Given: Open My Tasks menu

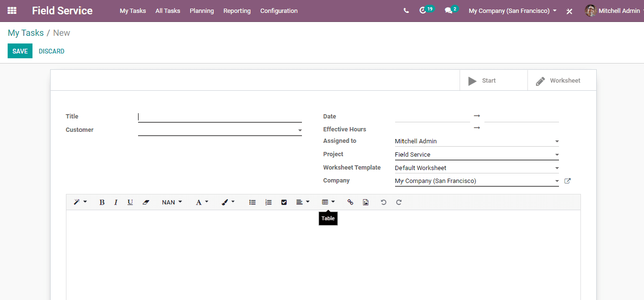Looking at the screenshot, I should point(133,11).
